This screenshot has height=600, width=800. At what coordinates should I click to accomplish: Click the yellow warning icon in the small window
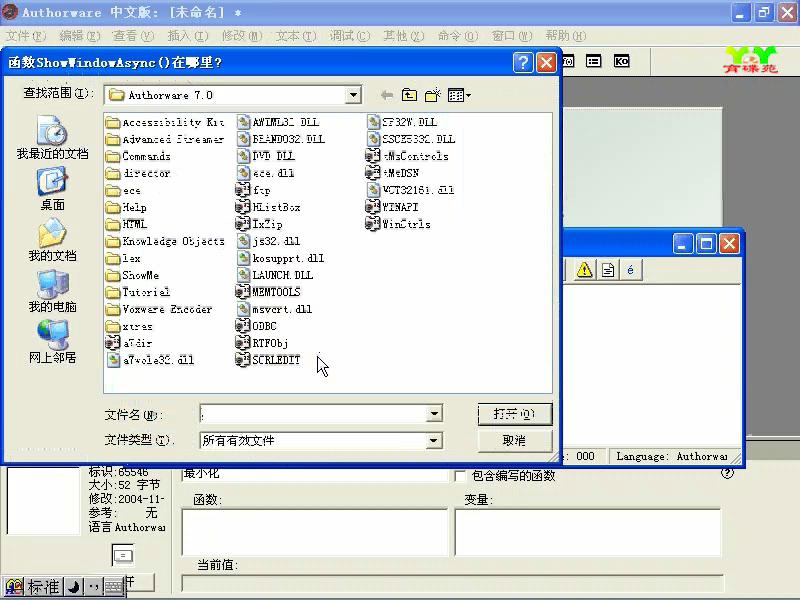point(585,269)
